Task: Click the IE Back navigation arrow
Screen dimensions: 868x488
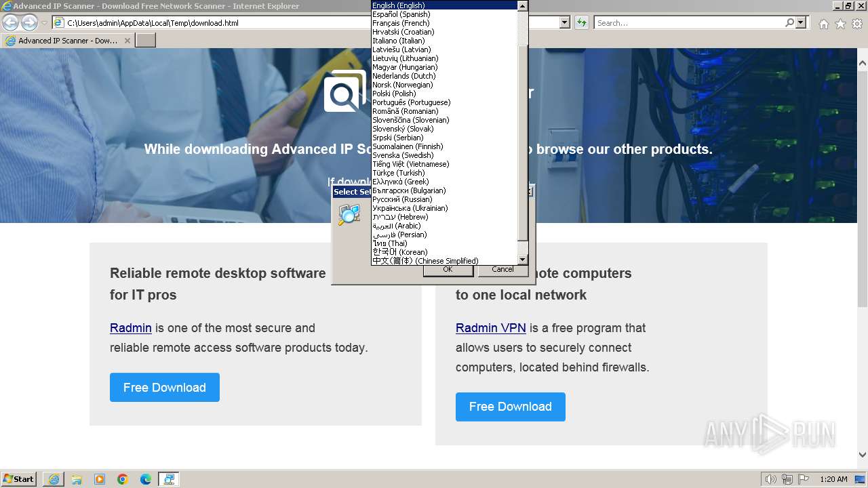Action: tap(10, 22)
